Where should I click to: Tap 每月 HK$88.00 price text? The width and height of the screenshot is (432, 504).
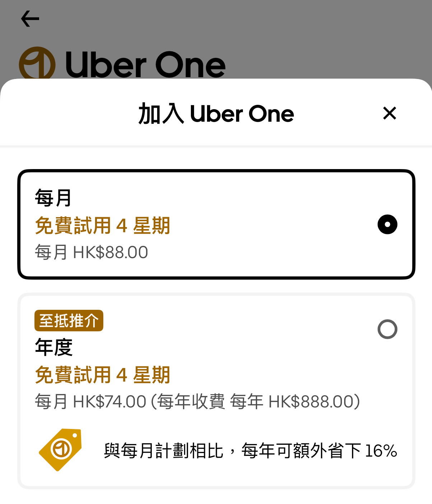(91, 252)
